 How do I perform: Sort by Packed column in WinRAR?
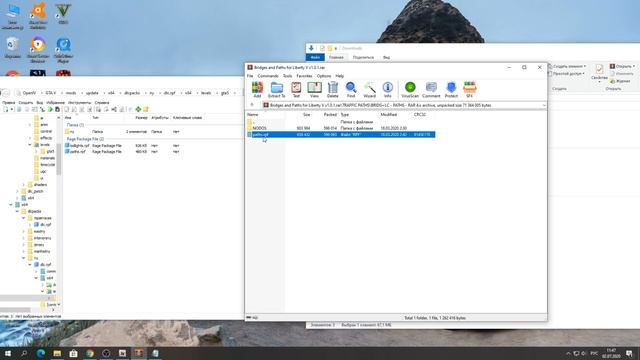pyautogui.click(x=330, y=115)
